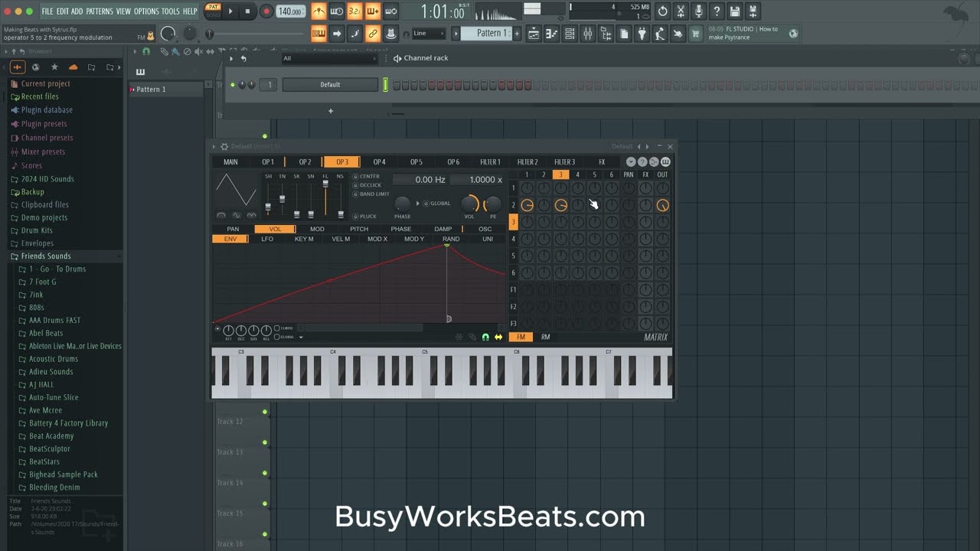Select the PITCH articulation tab
Screen dimensions: 980x551
359,229
